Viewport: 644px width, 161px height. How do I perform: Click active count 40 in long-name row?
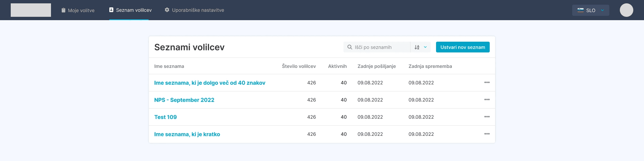pyautogui.click(x=344, y=83)
